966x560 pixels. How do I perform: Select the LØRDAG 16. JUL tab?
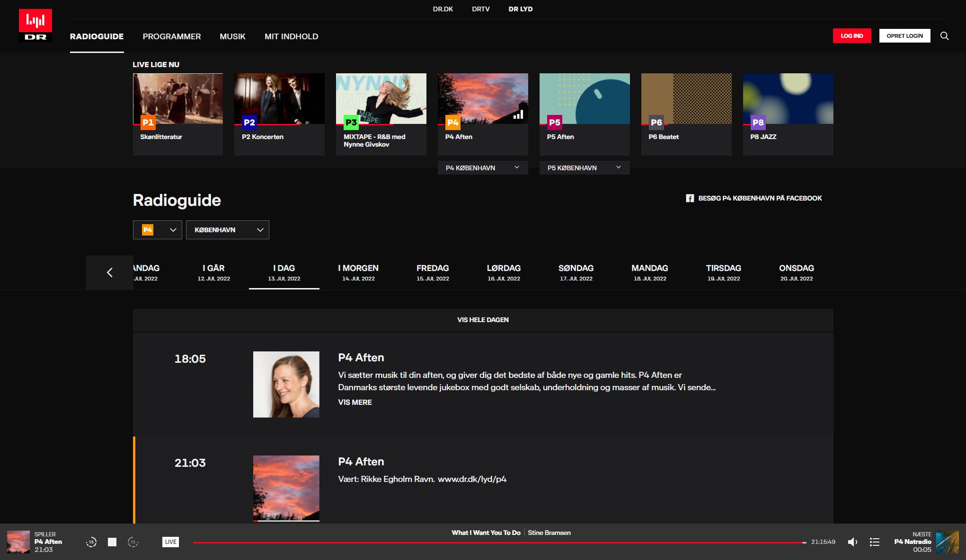click(504, 272)
